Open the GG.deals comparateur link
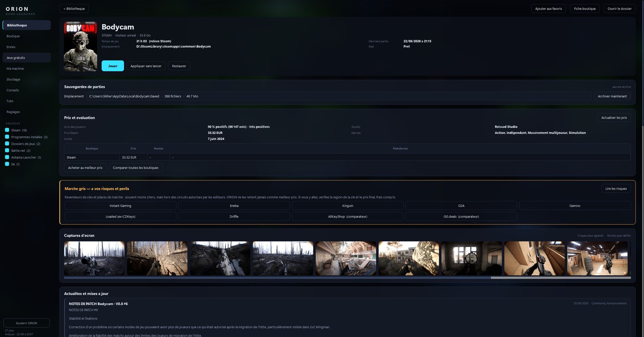This screenshot has height=337, width=644. tap(461, 217)
